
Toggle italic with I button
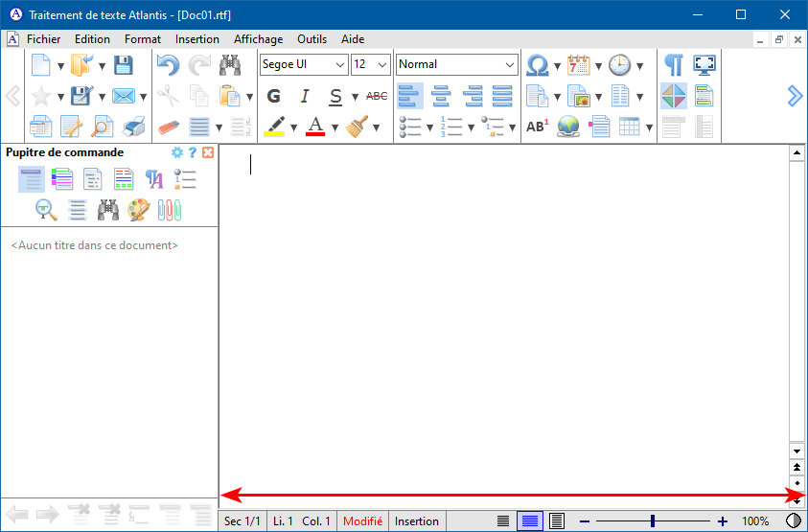coord(305,96)
